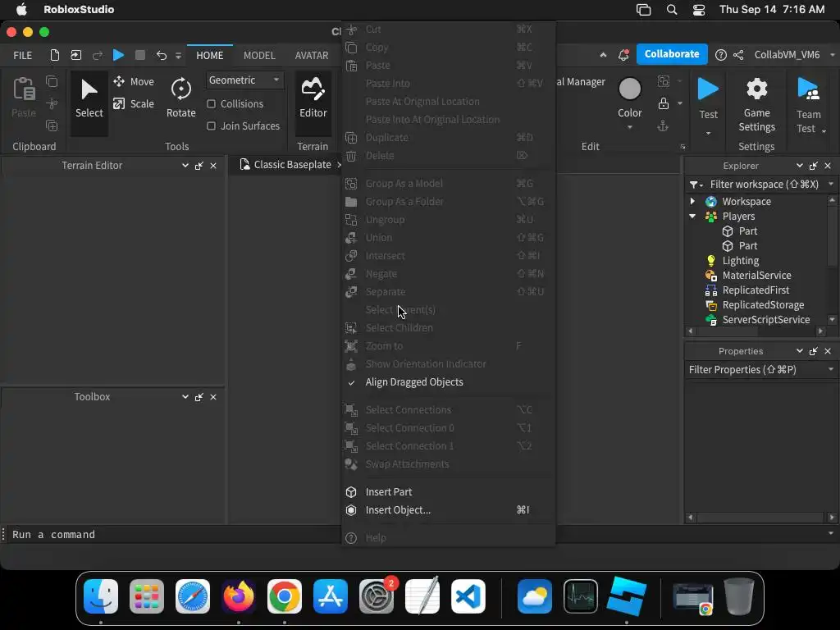This screenshot has width=840, height=630.
Task: Choose the Rotate tool
Action: (181, 98)
